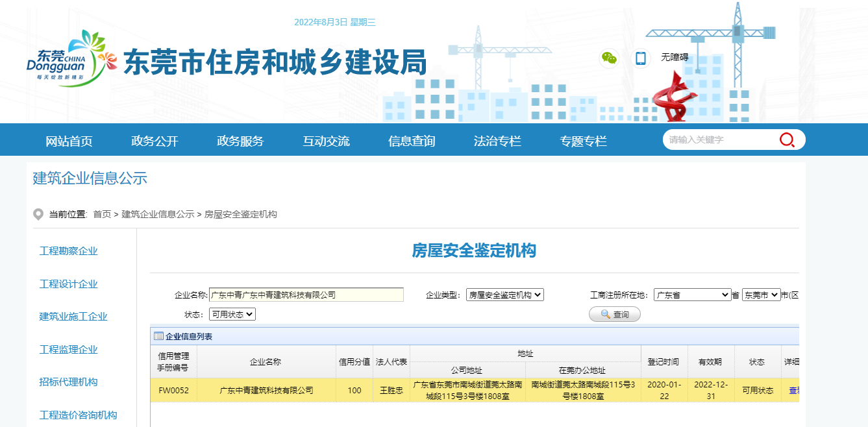Click the red search magnifier icon
This screenshot has height=427, width=868.
(787, 140)
